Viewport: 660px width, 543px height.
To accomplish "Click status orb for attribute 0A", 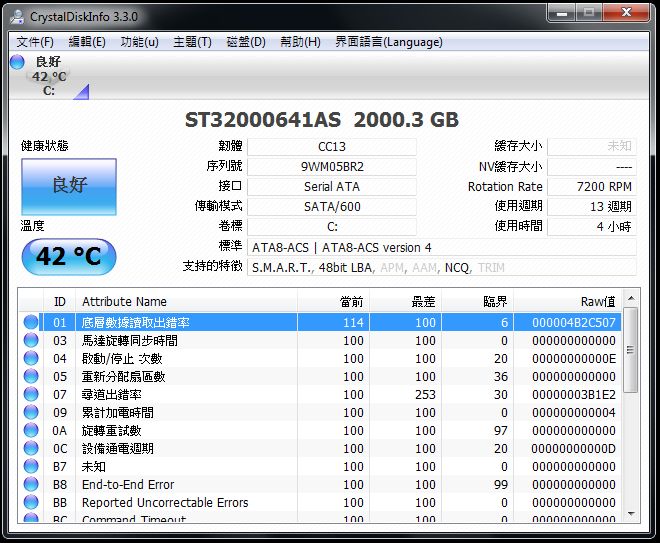I will point(31,430).
